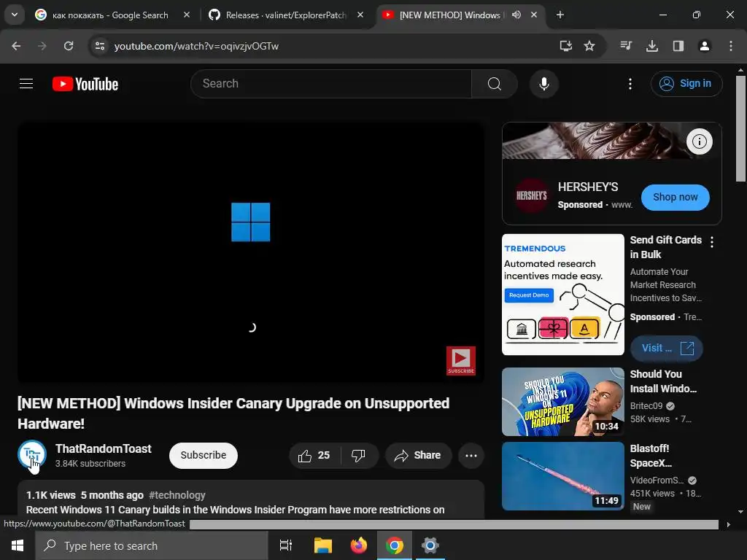Open File Explorer from taskbar

tap(322, 545)
